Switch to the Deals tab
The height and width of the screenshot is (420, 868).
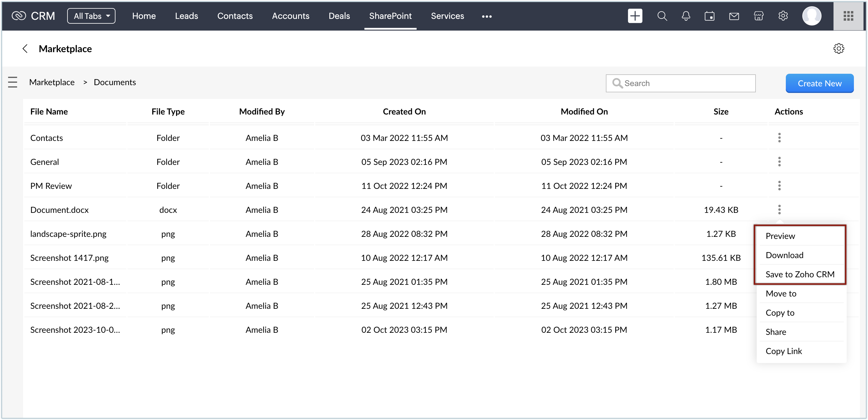[339, 16]
